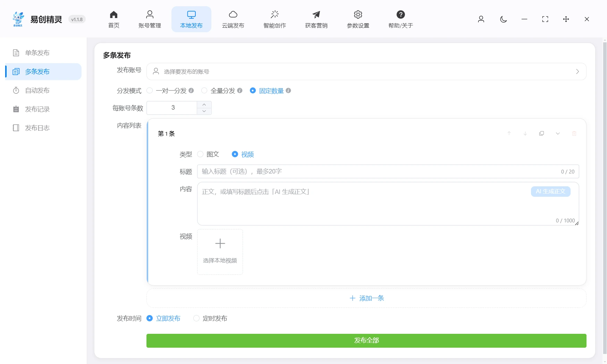This screenshot has width=607, height=364.
Task: Click info icon next to 一对一分发
Action: coord(191,91)
